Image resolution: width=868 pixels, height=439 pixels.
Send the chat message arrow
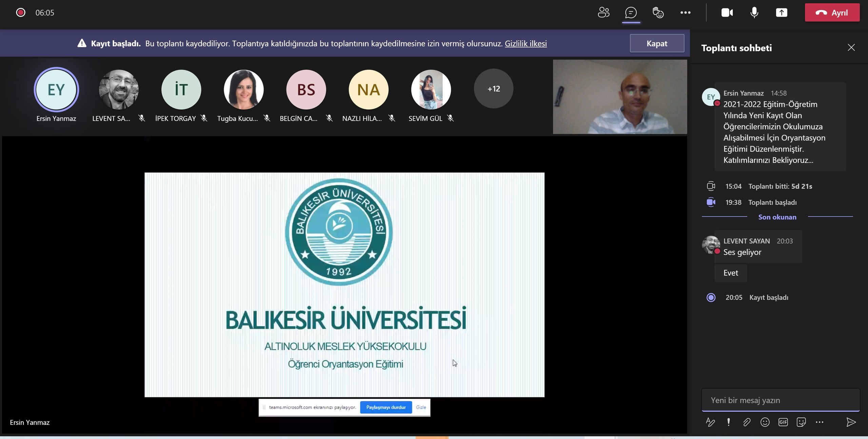(851, 422)
